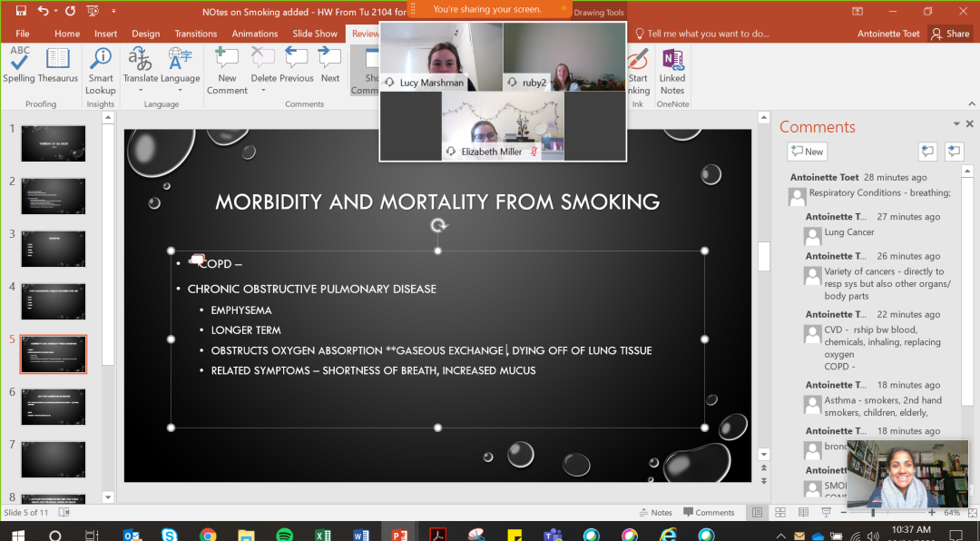Click New in the Comments pane

(807, 152)
